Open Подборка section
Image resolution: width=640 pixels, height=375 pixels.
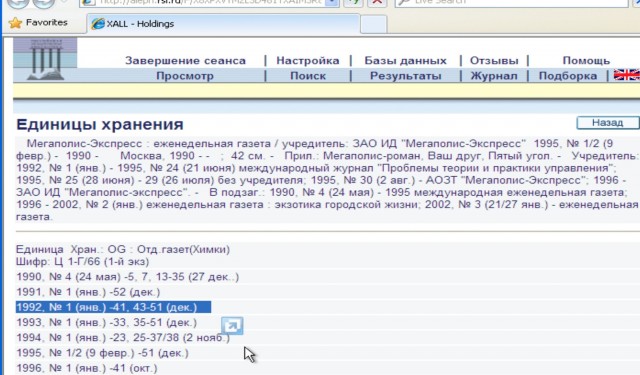[x=568, y=76]
